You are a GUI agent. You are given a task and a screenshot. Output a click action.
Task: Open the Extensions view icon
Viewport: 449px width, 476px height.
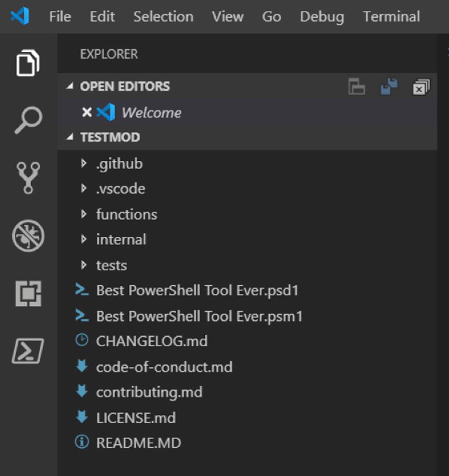pyautogui.click(x=28, y=293)
